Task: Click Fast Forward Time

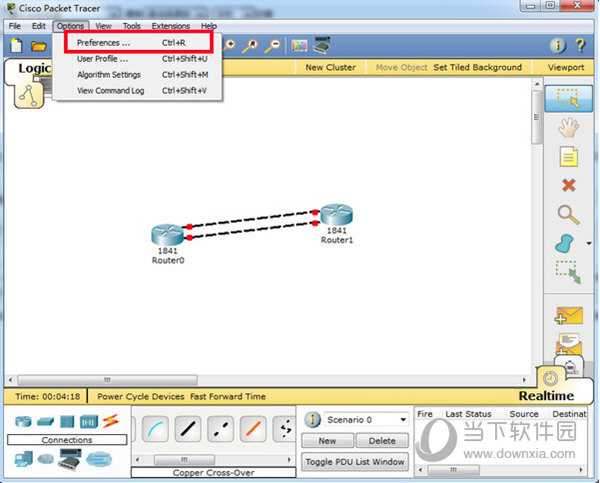Action: pyautogui.click(x=228, y=397)
